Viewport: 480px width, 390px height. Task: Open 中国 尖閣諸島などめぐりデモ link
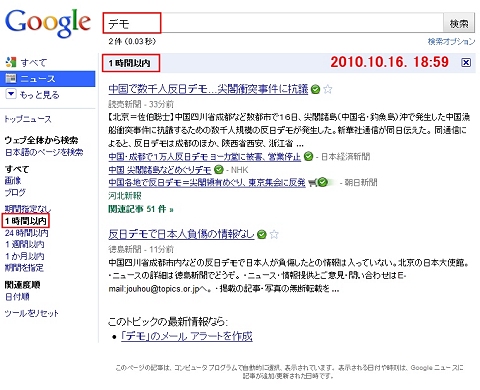160,170
